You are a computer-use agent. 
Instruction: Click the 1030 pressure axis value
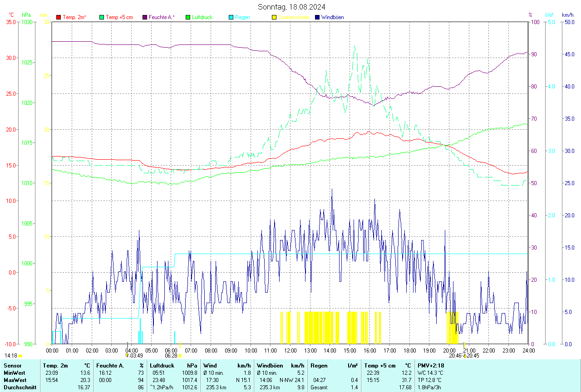pyautogui.click(x=26, y=22)
